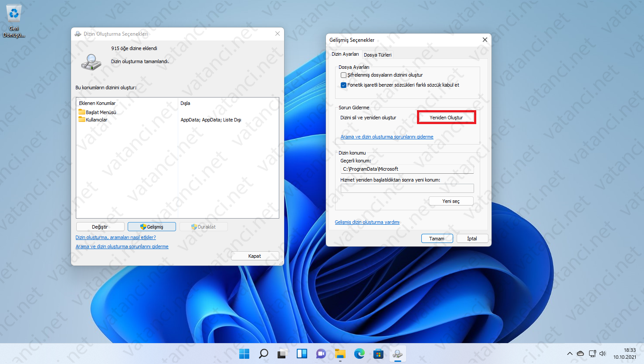Click the Dizin Oluşturma Seçenekleri title icon
Image resolution: width=644 pixels, height=364 pixels.
pyautogui.click(x=78, y=34)
